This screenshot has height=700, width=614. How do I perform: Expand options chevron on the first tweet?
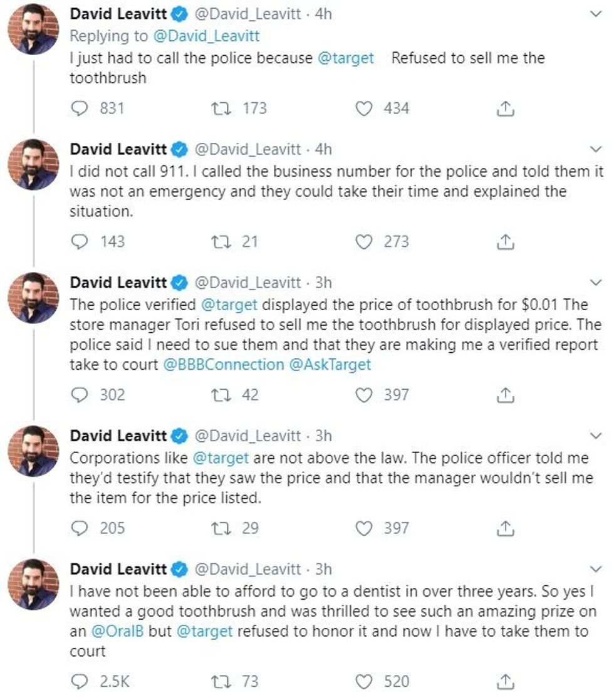(x=596, y=14)
